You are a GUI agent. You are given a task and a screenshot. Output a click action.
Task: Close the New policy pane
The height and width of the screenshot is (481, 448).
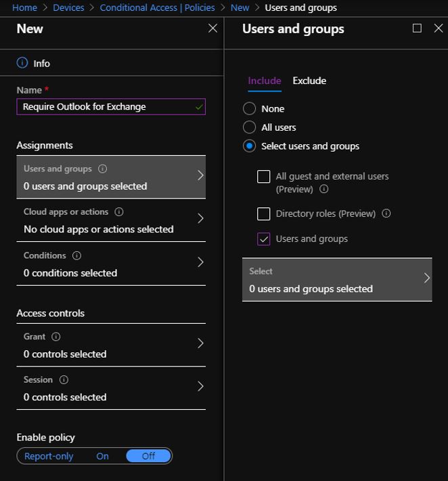[x=212, y=28]
